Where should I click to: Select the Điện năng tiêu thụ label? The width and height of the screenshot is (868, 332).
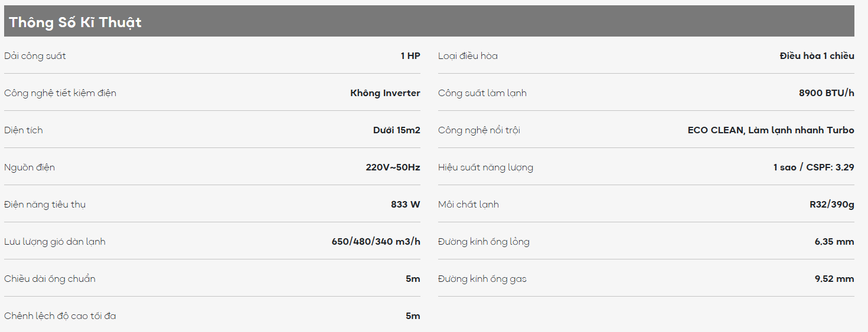pos(45,205)
